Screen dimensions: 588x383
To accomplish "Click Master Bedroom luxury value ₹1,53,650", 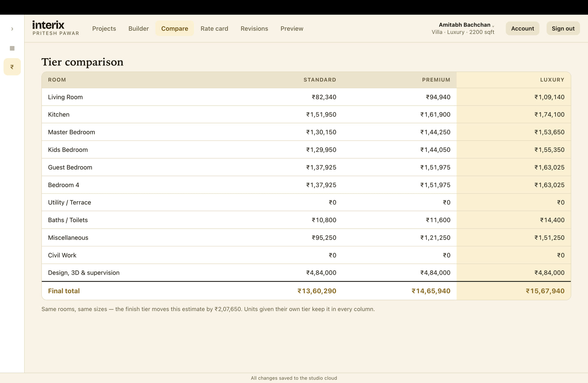I will [x=549, y=132].
